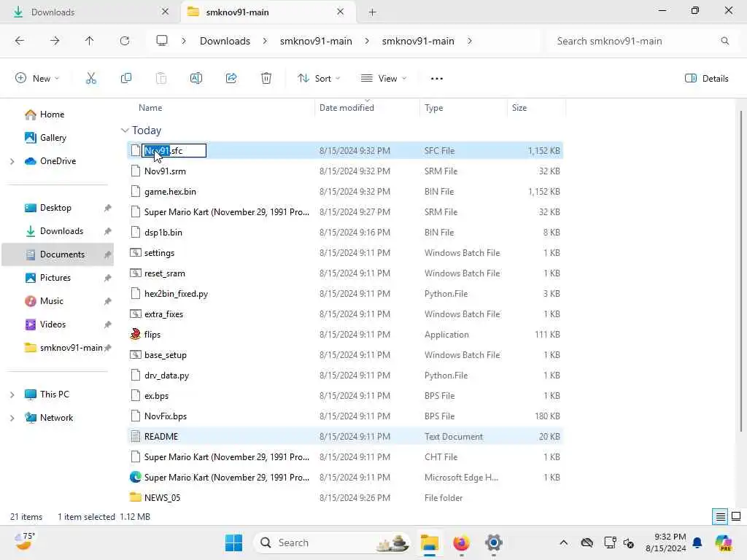Click the Share icon in toolbar
Viewport: 747px width, 560px height.
231,79
